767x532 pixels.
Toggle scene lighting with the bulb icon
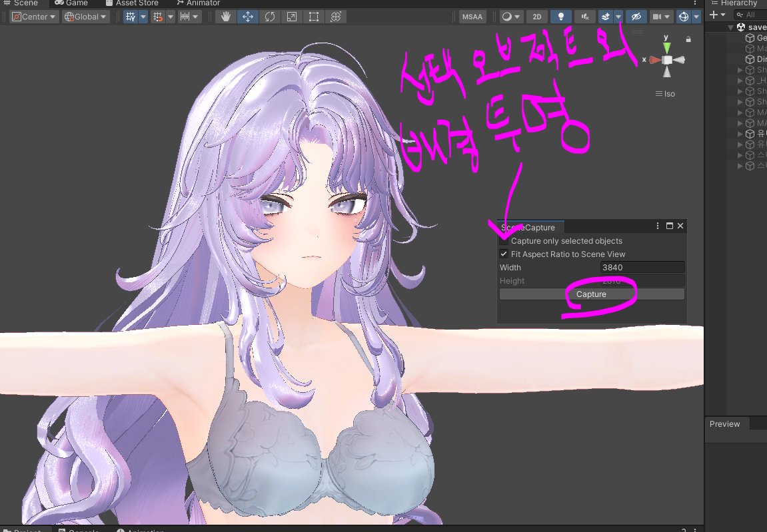pyautogui.click(x=561, y=16)
